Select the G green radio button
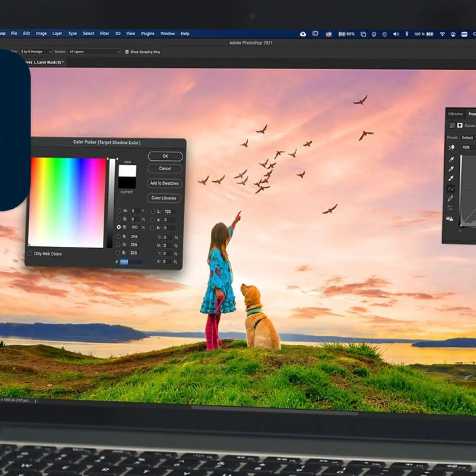This screenshot has width=476, height=476. click(118, 244)
